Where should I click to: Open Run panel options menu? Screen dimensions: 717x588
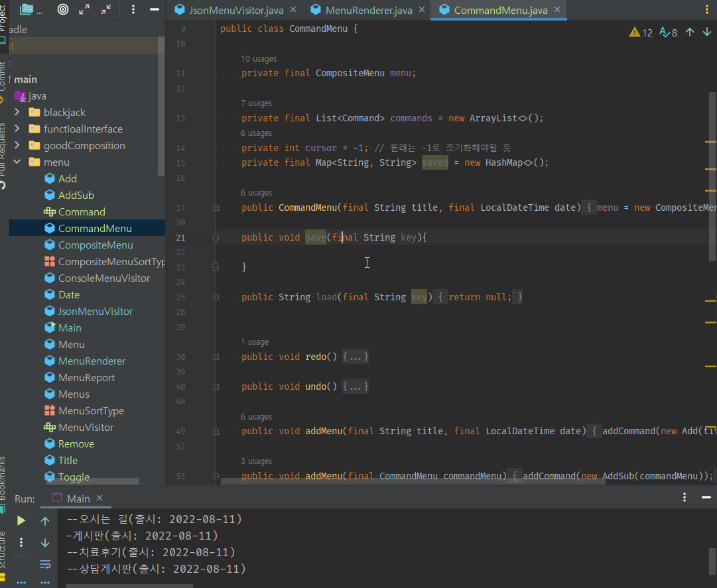[x=684, y=497]
